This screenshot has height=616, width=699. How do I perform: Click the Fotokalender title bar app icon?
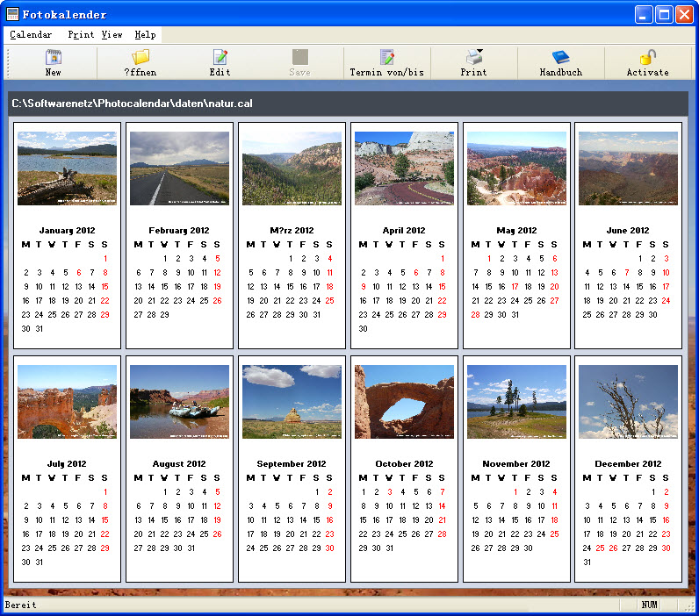(12, 14)
